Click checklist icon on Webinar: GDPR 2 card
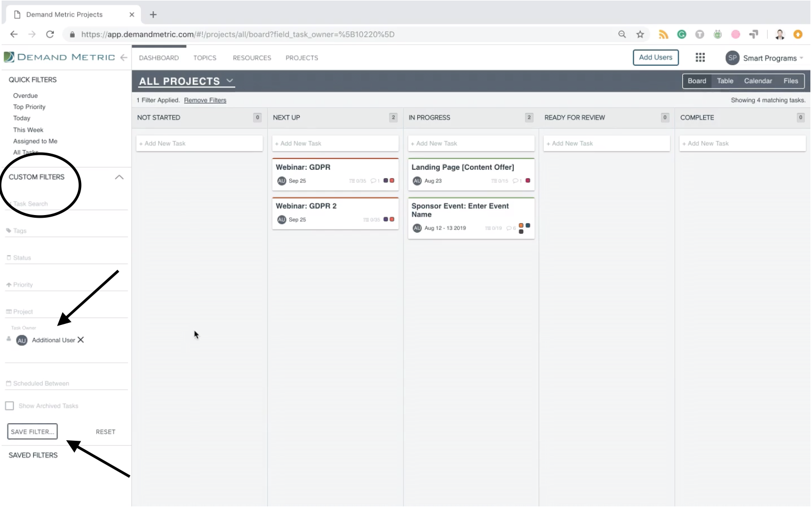This screenshot has width=812, height=508. (x=366, y=220)
